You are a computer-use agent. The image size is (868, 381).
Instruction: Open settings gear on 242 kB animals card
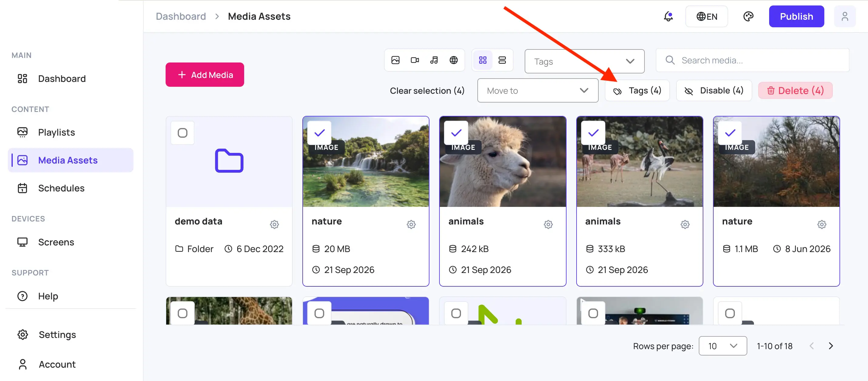click(548, 224)
